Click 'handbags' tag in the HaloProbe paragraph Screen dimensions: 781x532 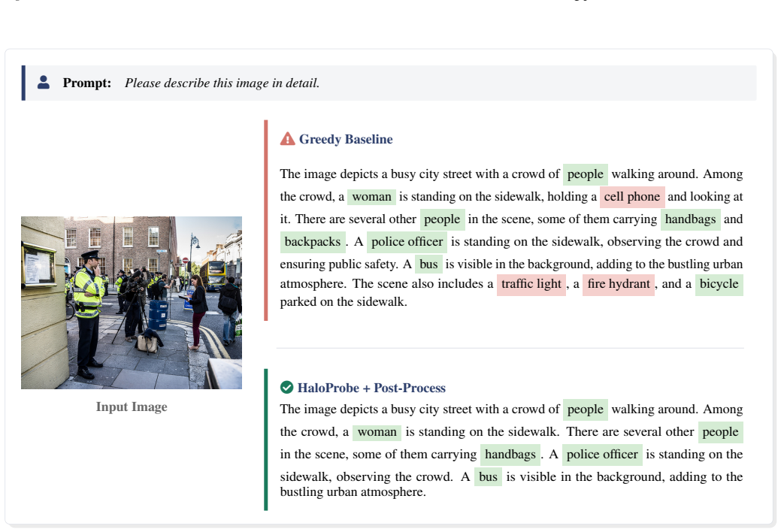pos(510,455)
